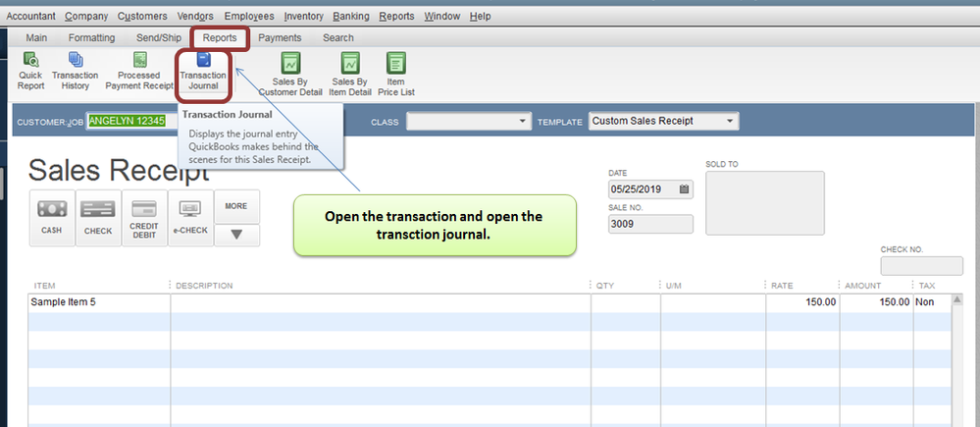The height and width of the screenshot is (427, 980).
Task: Open the Banking menu
Action: (351, 17)
